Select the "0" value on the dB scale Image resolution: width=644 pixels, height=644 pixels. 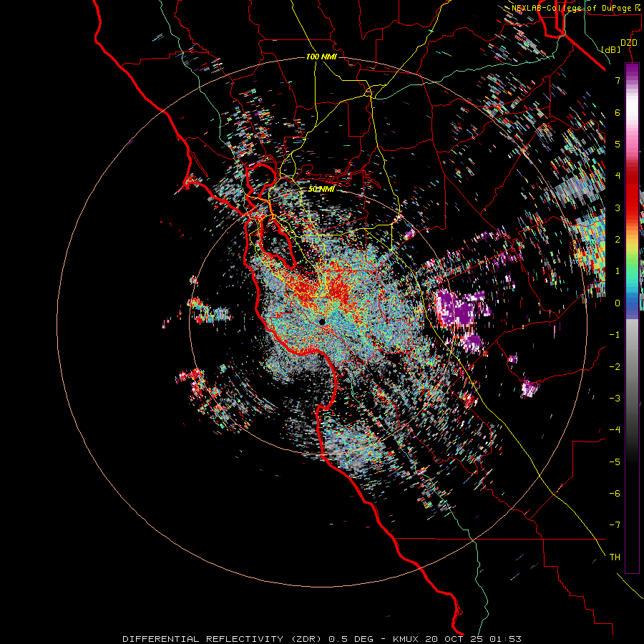(x=618, y=303)
